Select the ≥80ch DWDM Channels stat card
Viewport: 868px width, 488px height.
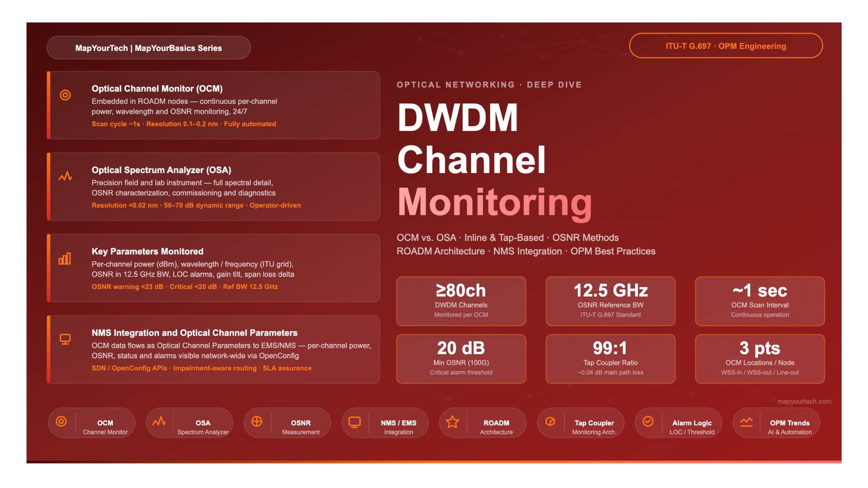461,301
